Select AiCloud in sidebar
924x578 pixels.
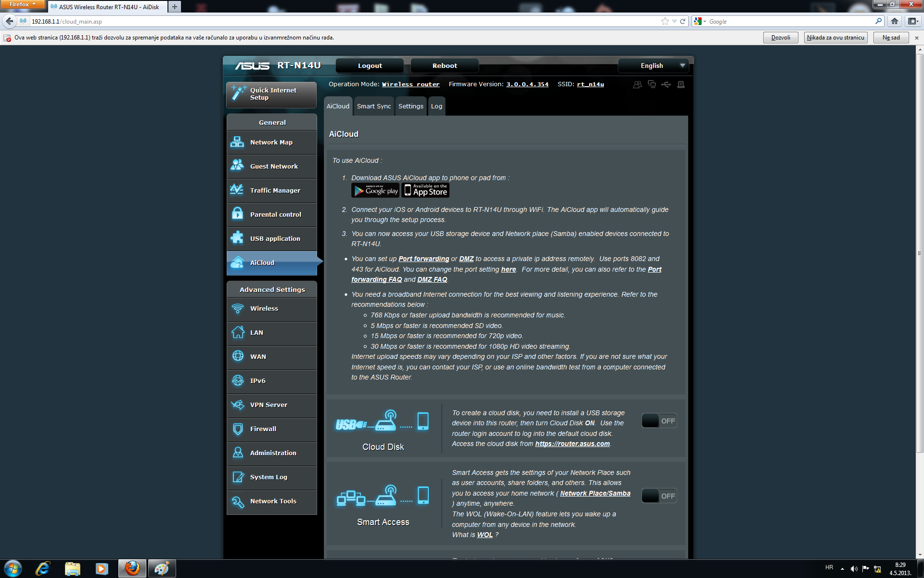[271, 263]
